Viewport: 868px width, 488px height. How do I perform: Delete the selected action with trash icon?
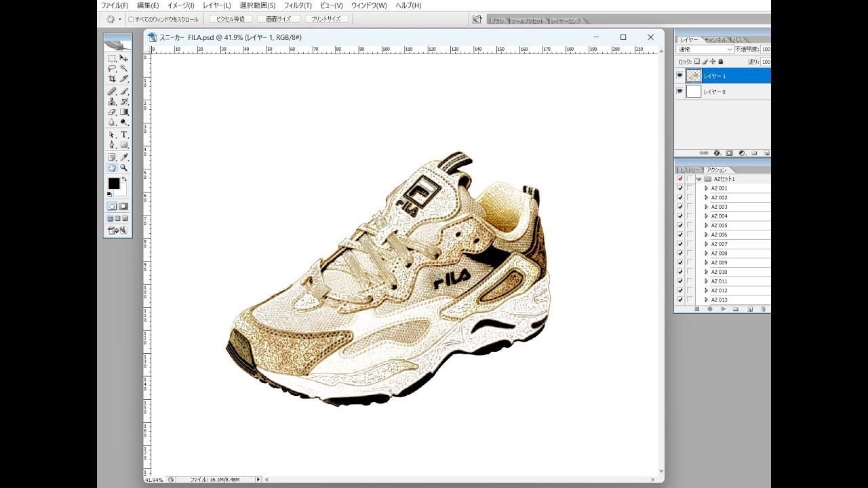(x=763, y=309)
